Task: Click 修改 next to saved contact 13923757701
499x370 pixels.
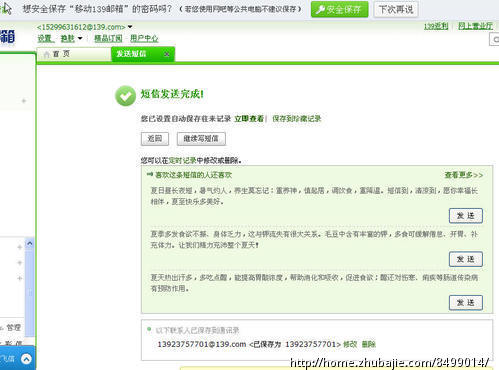Action: [x=350, y=344]
